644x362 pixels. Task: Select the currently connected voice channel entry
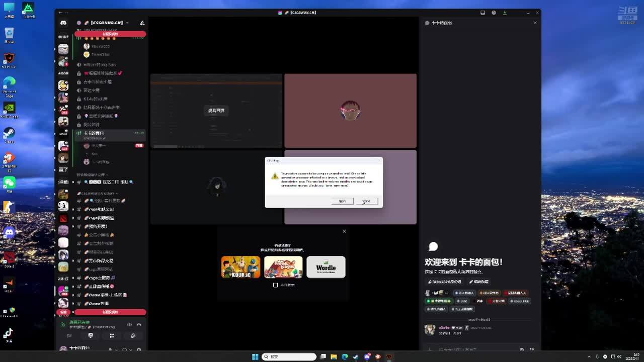click(96, 133)
